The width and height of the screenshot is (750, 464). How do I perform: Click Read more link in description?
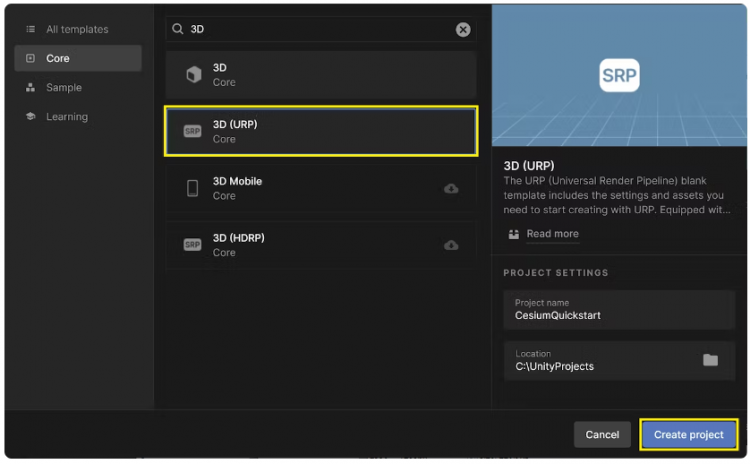552,234
